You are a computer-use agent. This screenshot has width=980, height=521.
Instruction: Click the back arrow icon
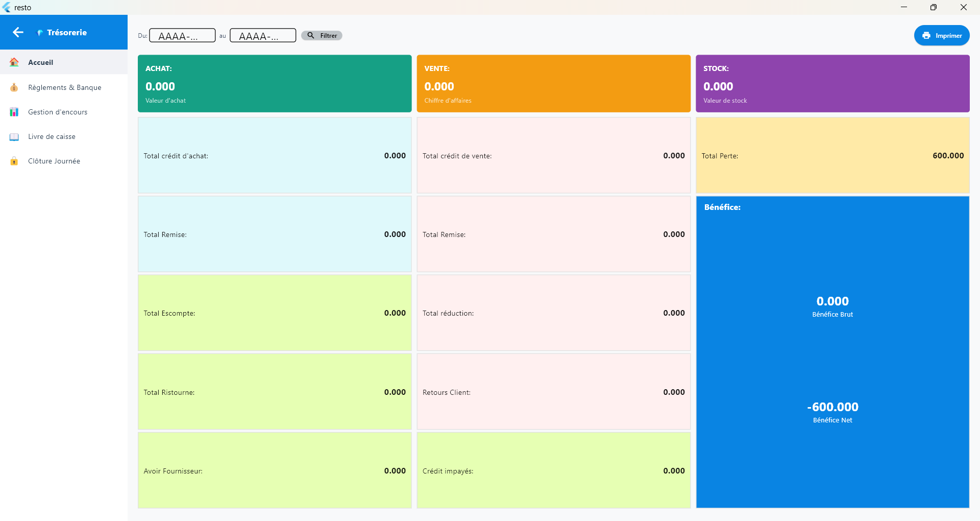click(x=18, y=32)
